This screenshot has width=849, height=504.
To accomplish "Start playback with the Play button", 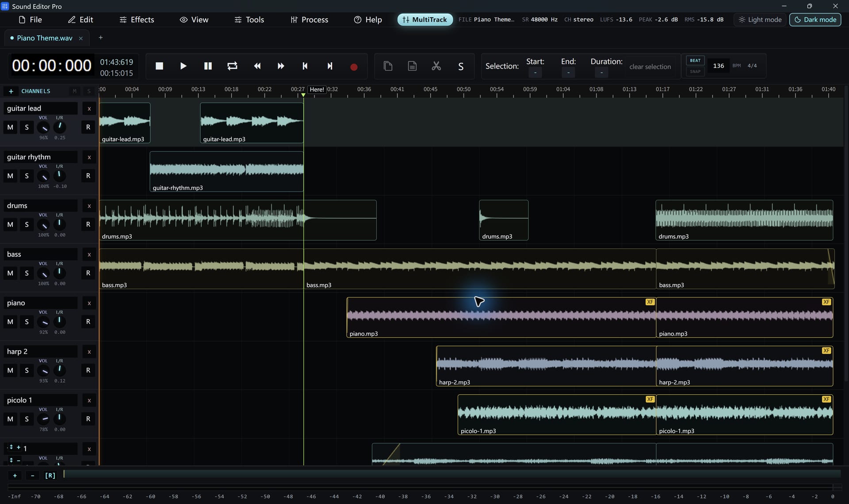I will (x=183, y=66).
